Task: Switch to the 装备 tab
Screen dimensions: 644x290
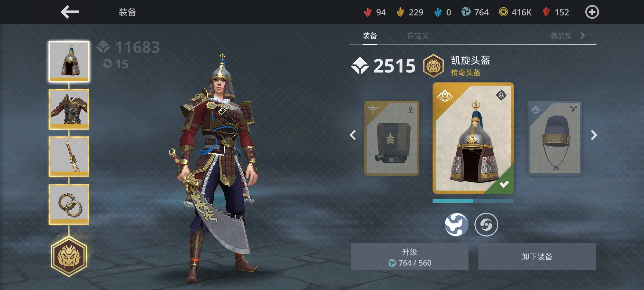Action: [x=370, y=35]
